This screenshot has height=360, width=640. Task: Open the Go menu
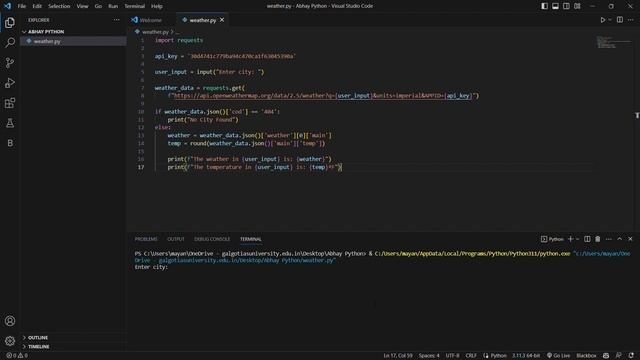pyautogui.click(x=98, y=6)
